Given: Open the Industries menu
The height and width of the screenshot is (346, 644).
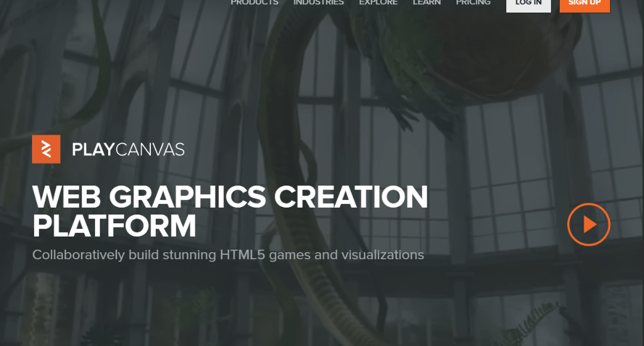Looking at the screenshot, I should [319, 2].
